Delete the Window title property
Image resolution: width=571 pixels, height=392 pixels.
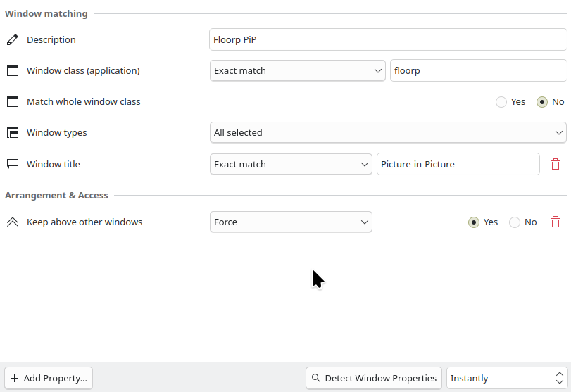(x=556, y=164)
